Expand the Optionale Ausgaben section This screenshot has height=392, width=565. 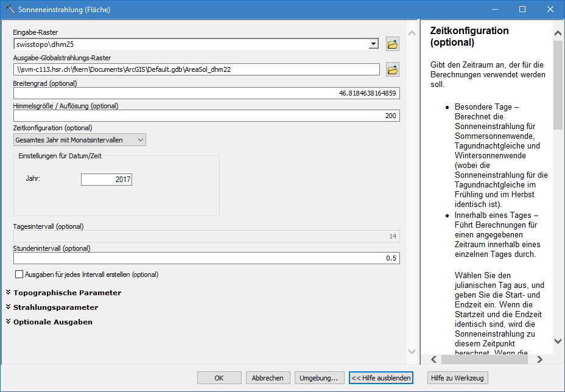[x=52, y=322]
